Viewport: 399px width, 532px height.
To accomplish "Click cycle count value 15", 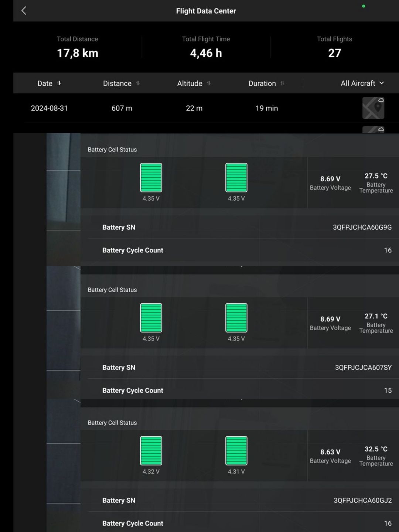I will coord(388,391).
